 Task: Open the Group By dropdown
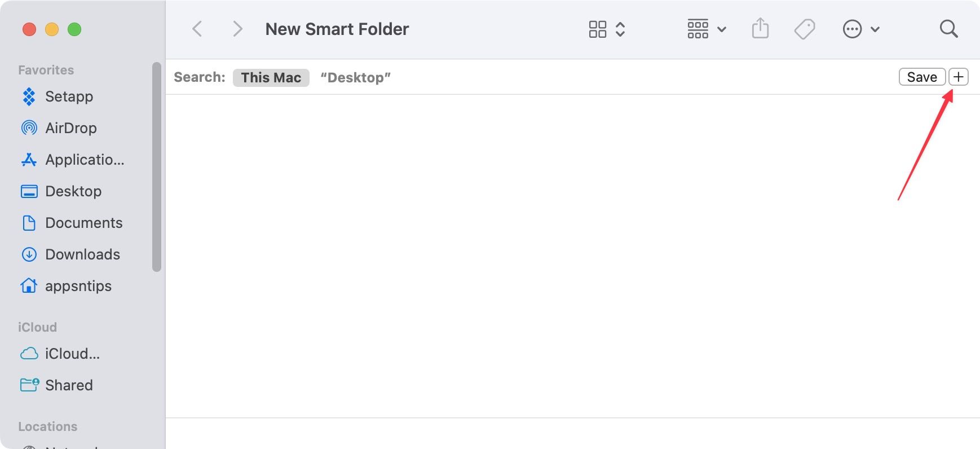click(x=706, y=29)
